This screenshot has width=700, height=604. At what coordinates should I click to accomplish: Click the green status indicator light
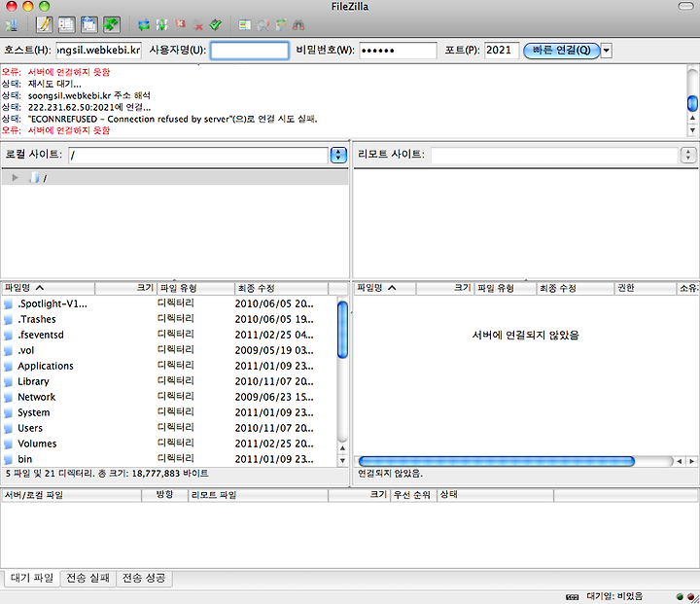pos(680,596)
